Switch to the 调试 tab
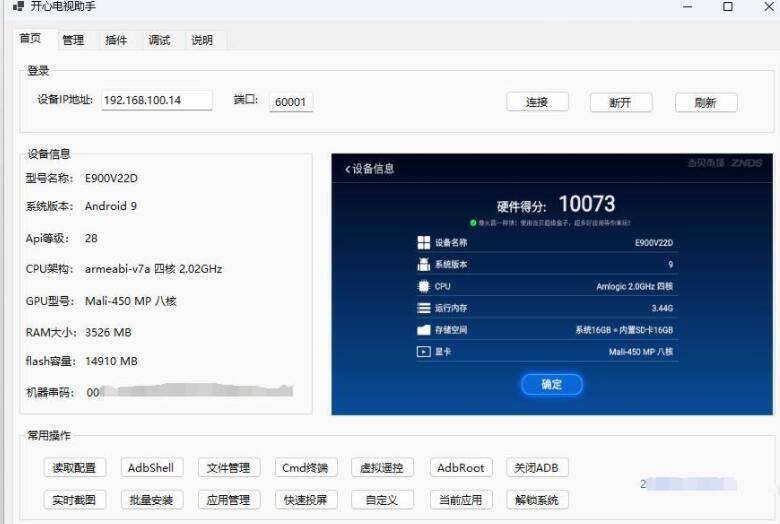 click(159, 40)
